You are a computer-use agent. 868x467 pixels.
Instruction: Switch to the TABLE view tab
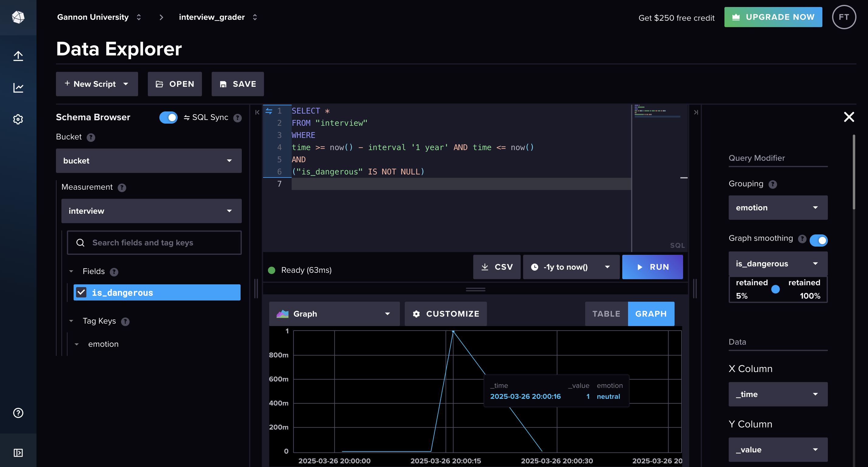[x=606, y=314]
